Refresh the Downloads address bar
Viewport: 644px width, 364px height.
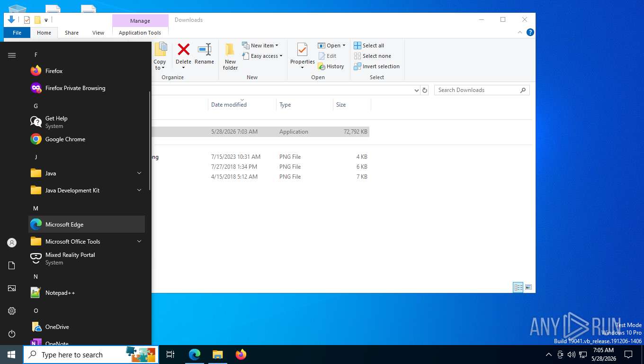click(x=425, y=90)
